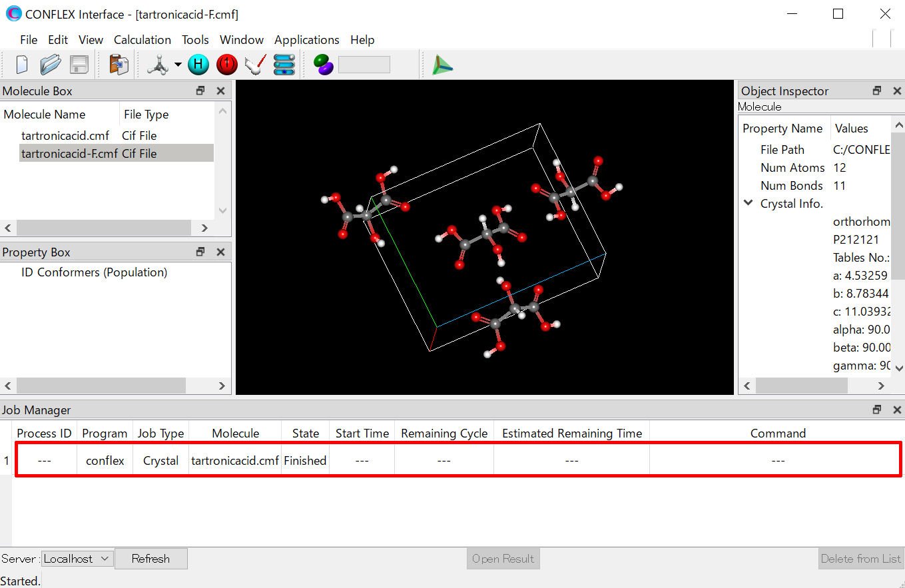The height and width of the screenshot is (588, 905).
Task: Click the Num Bonds property row
Action: click(814, 186)
